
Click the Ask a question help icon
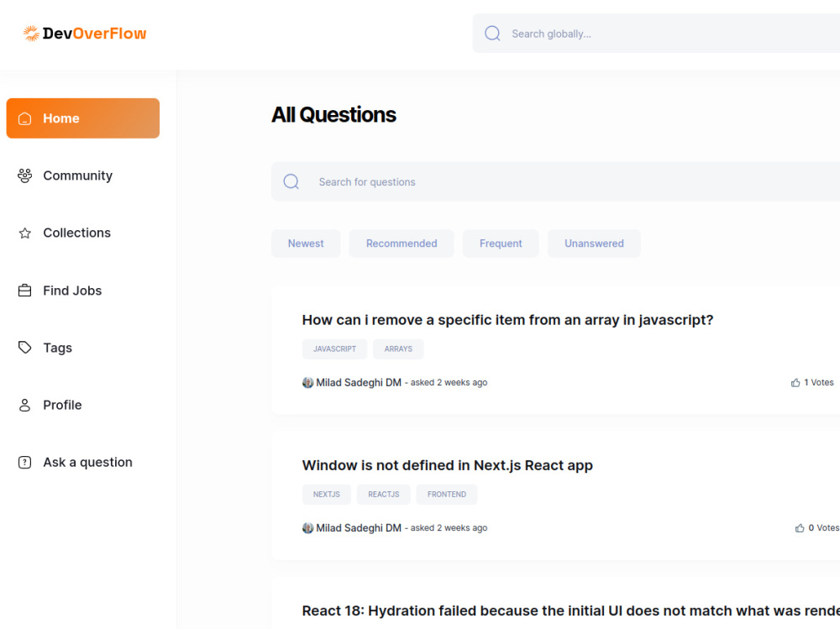click(24, 463)
